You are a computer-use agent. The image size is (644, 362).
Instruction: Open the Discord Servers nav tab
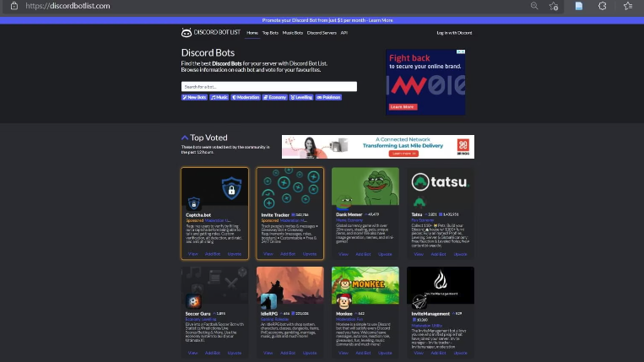pos(322,33)
